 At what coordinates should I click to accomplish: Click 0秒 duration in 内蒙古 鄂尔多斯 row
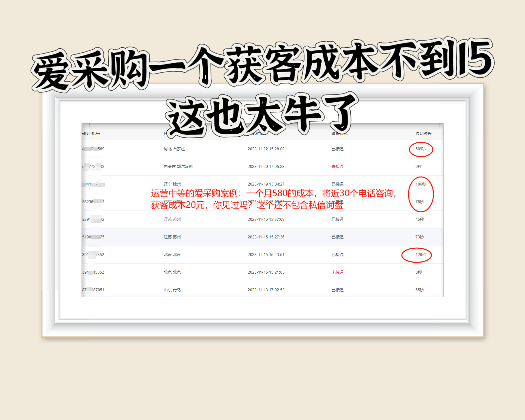418,167
